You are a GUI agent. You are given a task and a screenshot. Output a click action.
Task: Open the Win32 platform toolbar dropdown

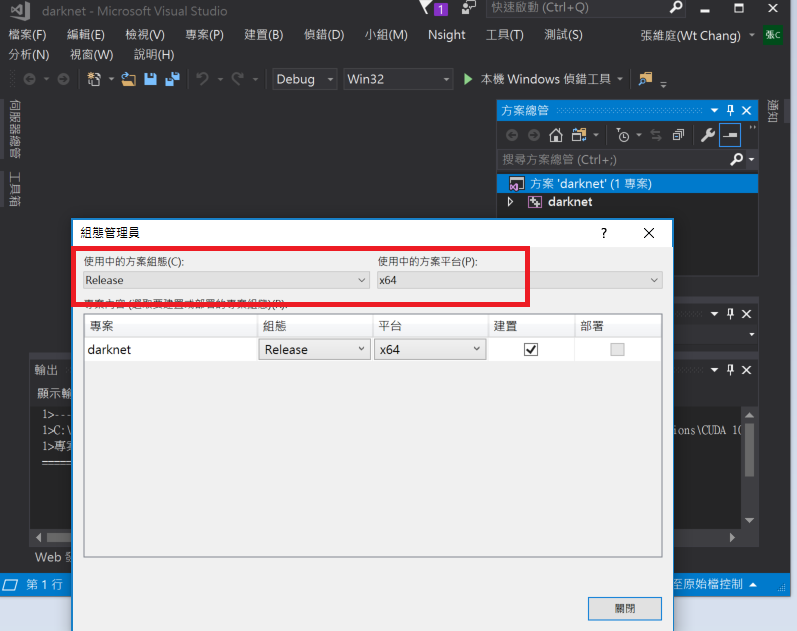(x=398, y=79)
